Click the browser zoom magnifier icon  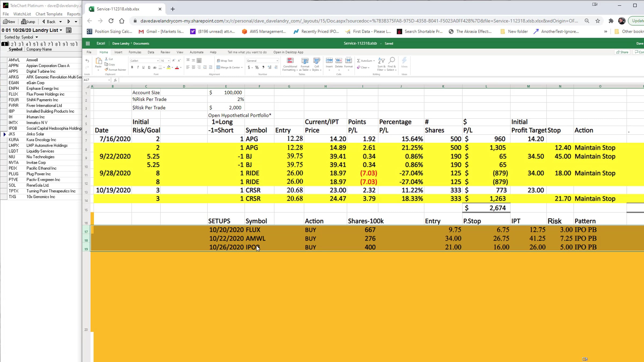pyautogui.click(x=587, y=21)
